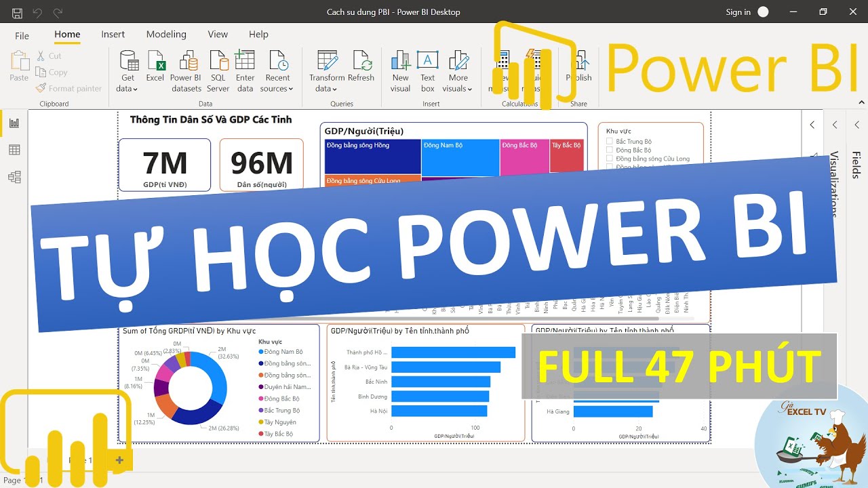The image size is (868, 488).
Task: Click Bắc Trung Bộ in donut legend
Action: (x=279, y=410)
